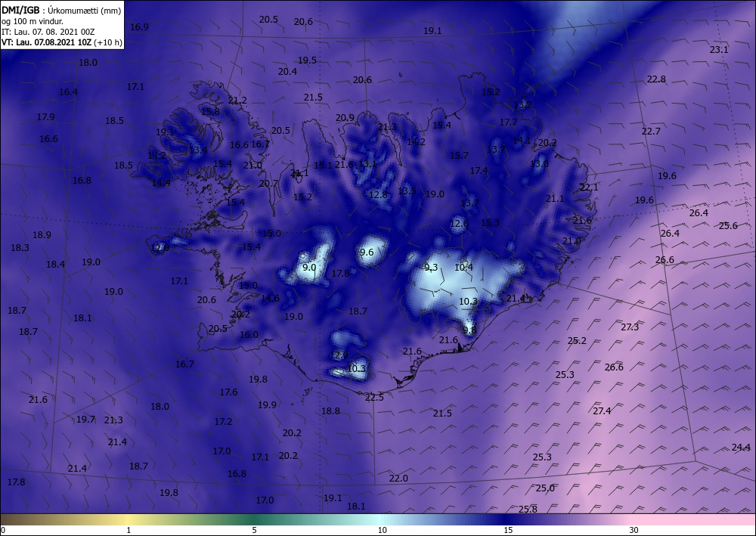Click the map value 23.1
This screenshot has height=536, width=756.
pos(719,49)
